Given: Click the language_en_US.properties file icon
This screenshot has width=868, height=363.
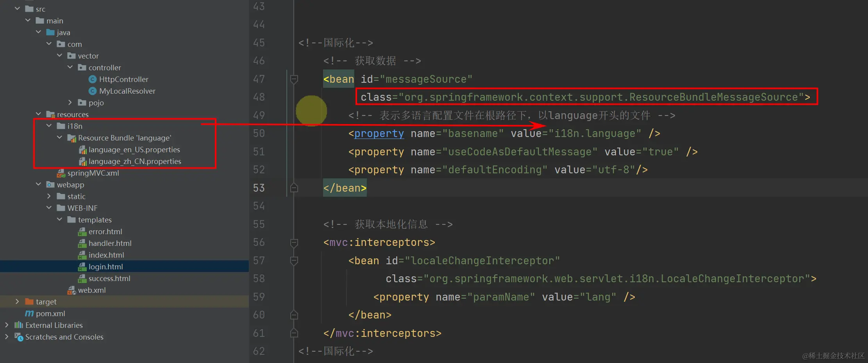Looking at the screenshot, I should pos(82,150).
